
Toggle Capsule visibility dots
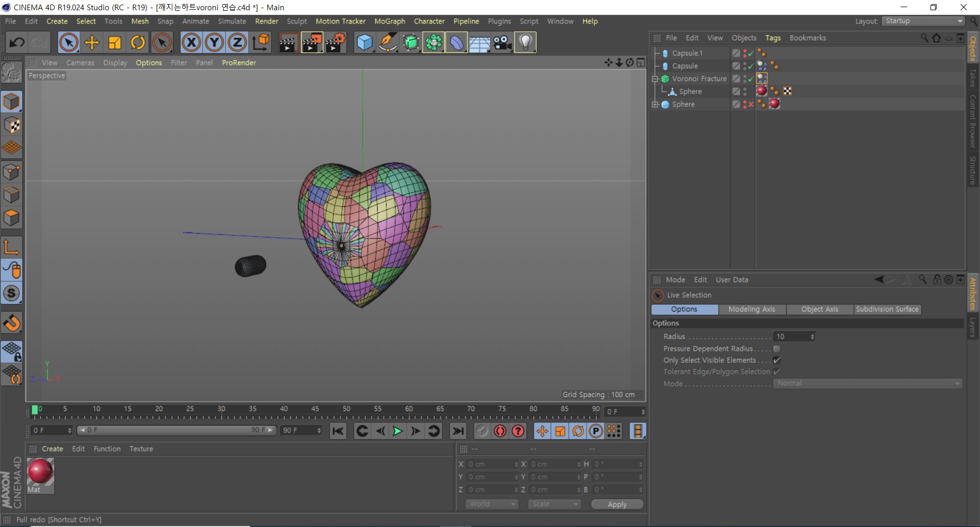(x=745, y=66)
